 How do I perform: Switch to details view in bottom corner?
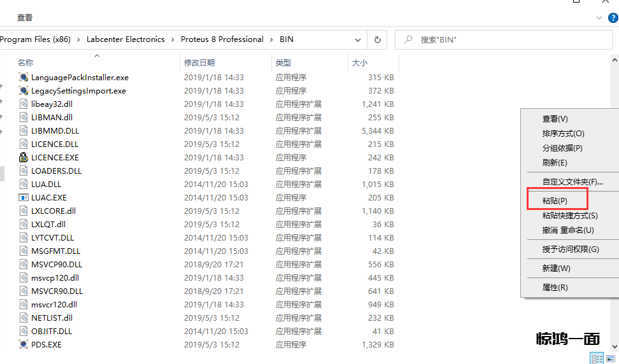click(596, 358)
